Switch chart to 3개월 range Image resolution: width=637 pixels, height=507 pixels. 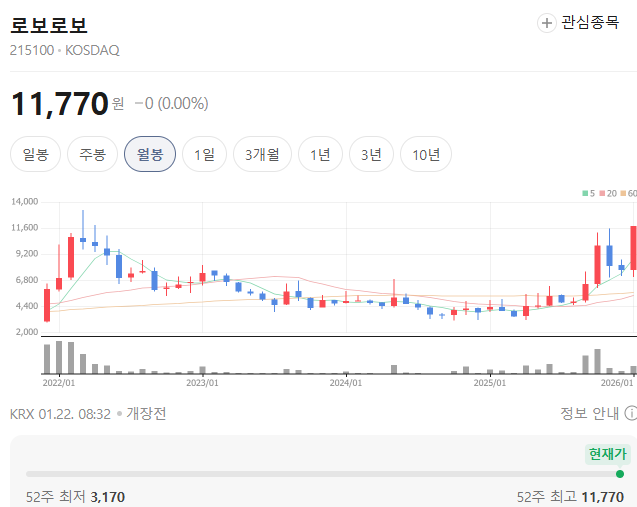pyautogui.click(x=262, y=154)
